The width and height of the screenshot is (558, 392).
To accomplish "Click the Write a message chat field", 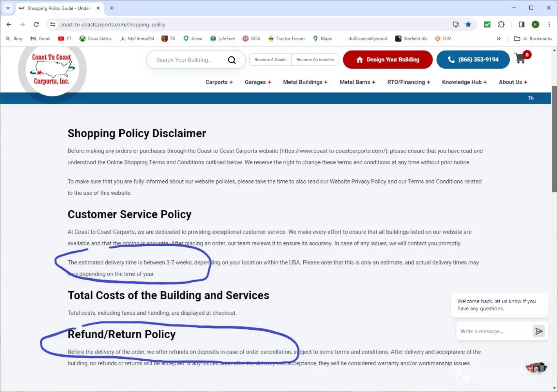I will click(493, 331).
